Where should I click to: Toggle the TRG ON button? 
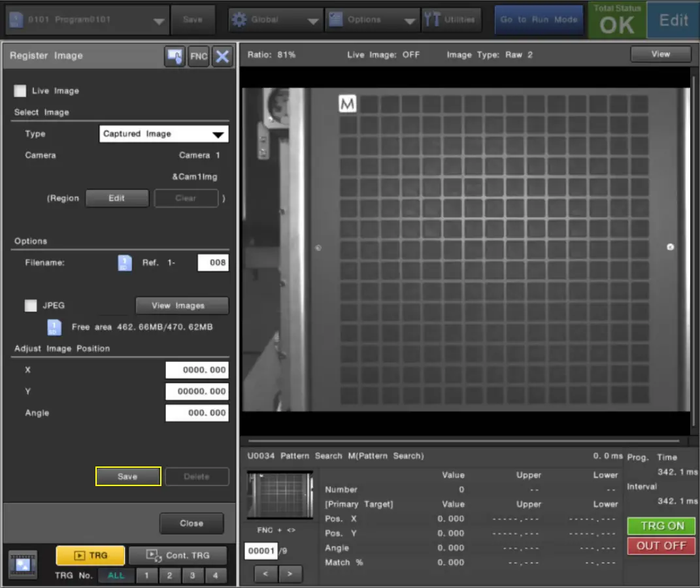(x=661, y=525)
